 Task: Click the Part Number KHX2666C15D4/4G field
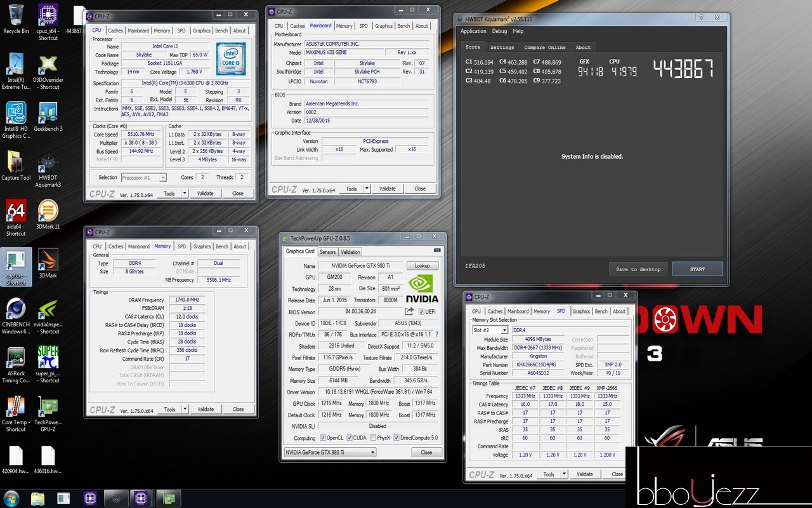coord(539,364)
